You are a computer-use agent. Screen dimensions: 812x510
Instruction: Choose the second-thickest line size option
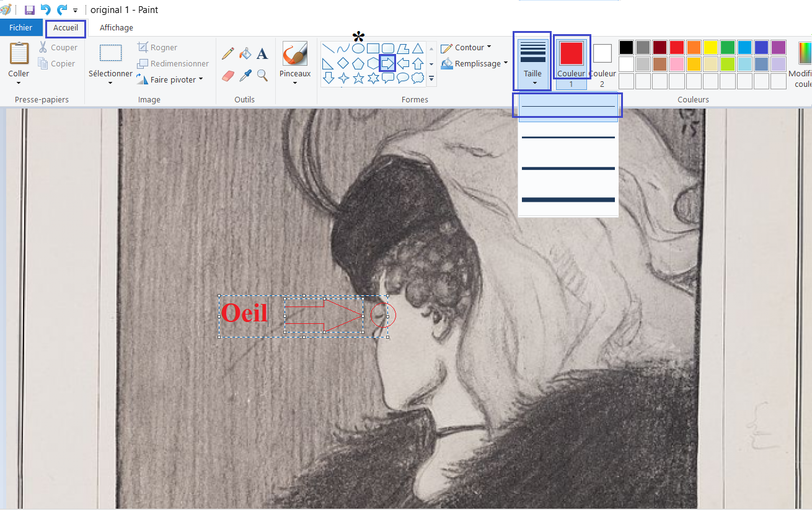[568, 168]
